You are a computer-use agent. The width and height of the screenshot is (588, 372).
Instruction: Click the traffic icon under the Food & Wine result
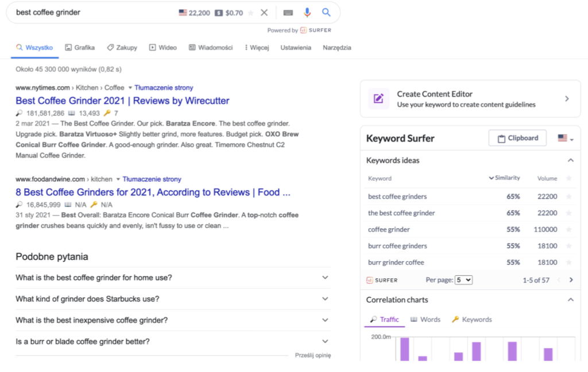tap(19, 205)
